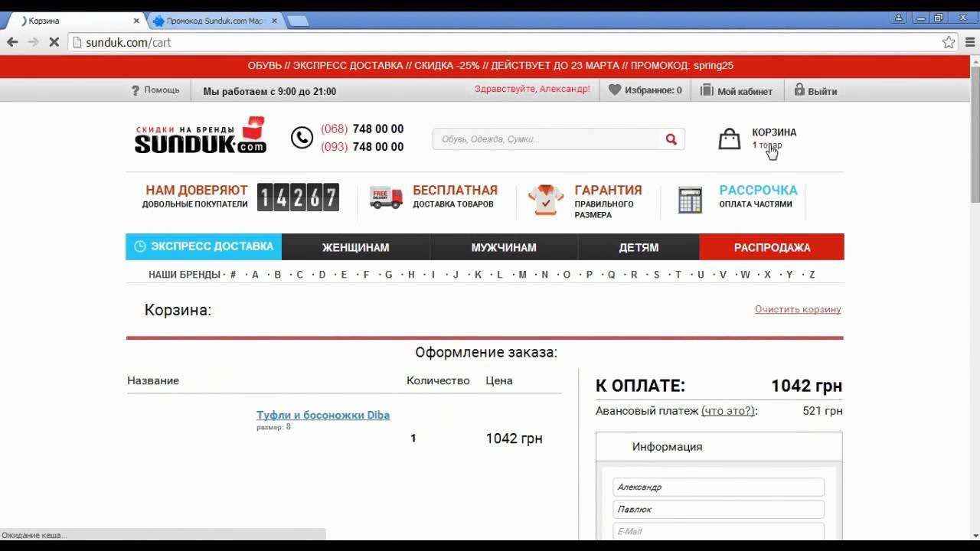Image resolution: width=980 pixels, height=551 pixels.
Task: Open Туфли и босоножки Diba product link
Action: click(323, 415)
